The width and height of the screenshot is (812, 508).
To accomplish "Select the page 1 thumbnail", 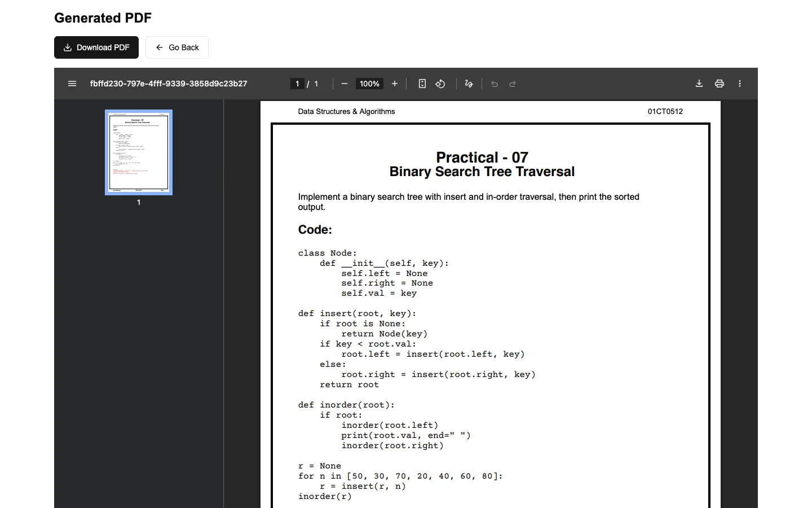I will [139, 152].
